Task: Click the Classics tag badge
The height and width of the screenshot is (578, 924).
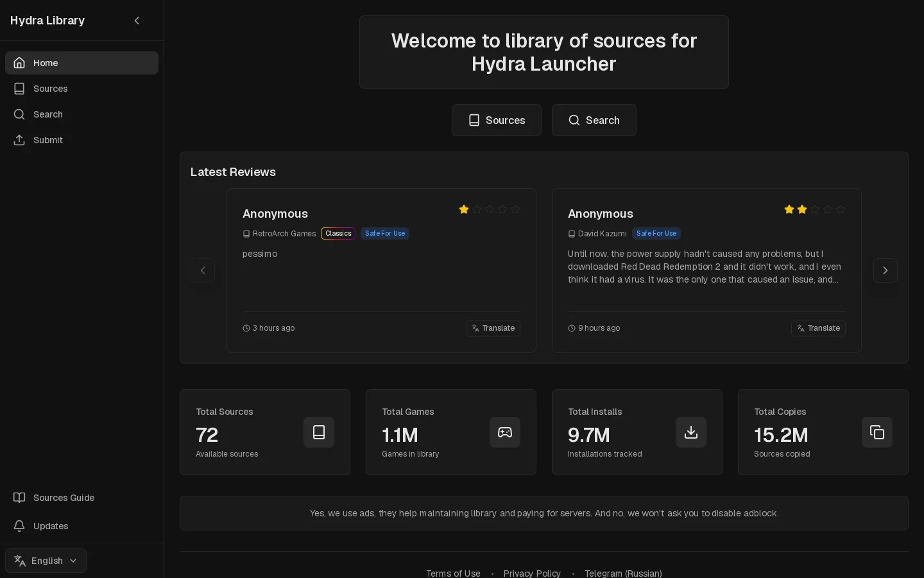Action: (x=338, y=234)
